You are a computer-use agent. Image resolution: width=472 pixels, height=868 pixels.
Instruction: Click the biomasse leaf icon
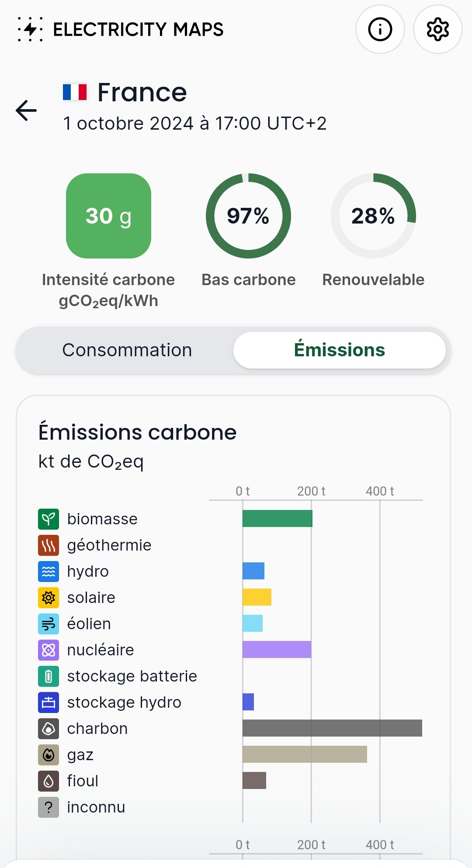click(x=49, y=519)
